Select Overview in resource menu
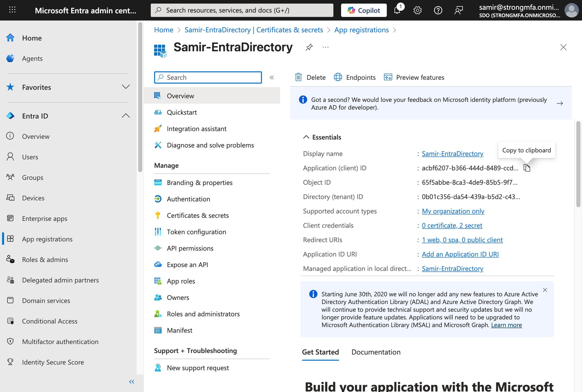The image size is (582, 392). point(212,96)
